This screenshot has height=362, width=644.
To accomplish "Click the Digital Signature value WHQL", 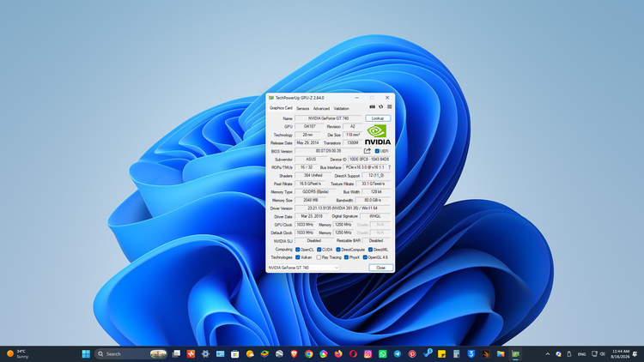I will 375,216.
